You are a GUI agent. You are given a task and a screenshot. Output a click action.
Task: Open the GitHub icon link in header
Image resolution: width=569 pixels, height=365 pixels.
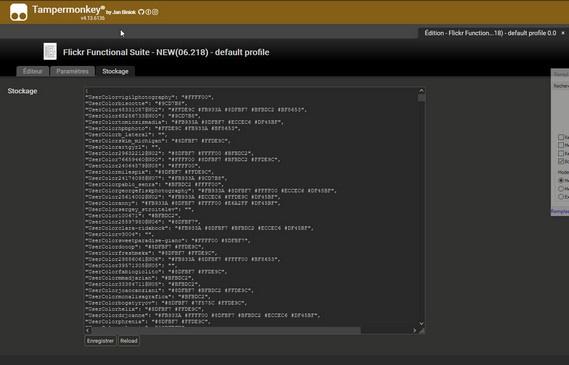pyautogui.click(x=141, y=12)
